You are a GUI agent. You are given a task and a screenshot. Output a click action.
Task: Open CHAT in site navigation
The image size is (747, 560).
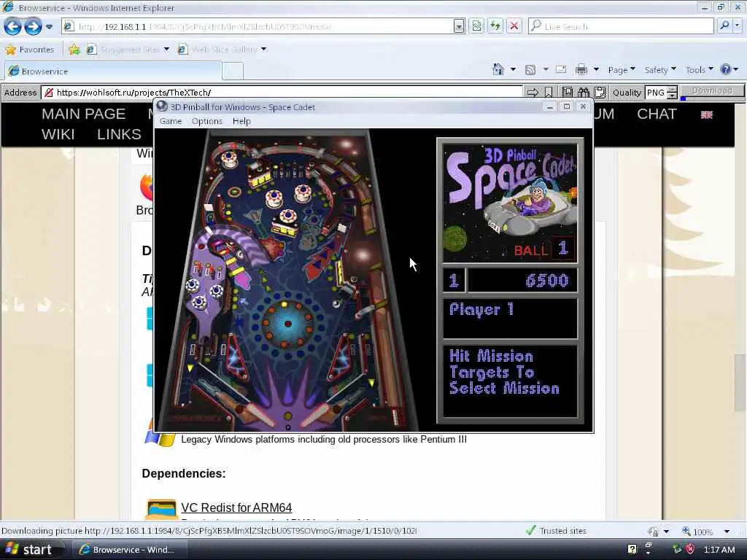657,114
